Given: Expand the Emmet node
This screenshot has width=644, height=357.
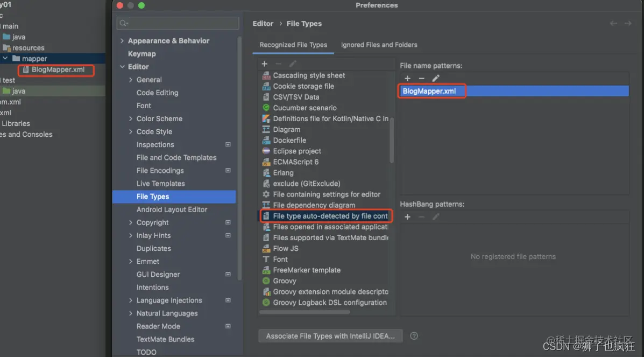Looking at the screenshot, I should click(x=131, y=261).
